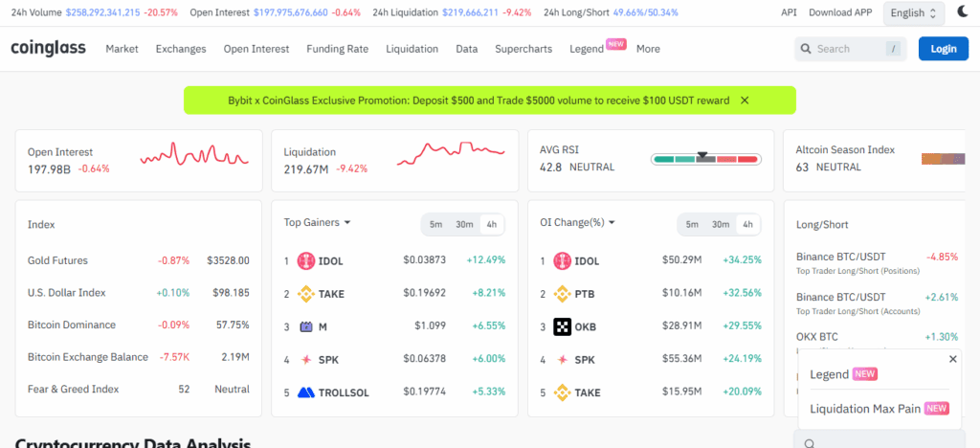Click the Altcoin Season Index color bar

pos(943,159)
